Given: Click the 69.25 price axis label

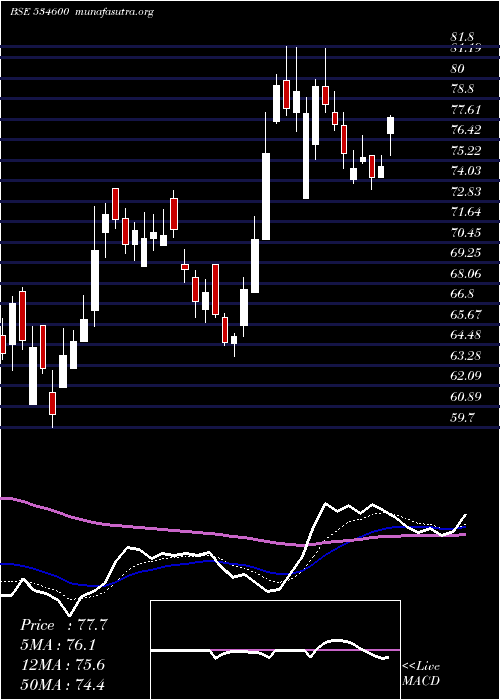Looking at the screenshot, I should coord(466,253).
